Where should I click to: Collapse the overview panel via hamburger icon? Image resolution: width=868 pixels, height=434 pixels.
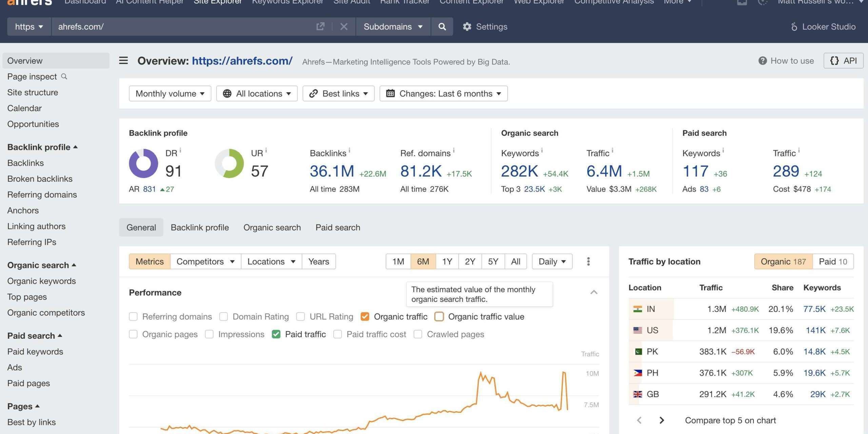(x=123, y=60)
